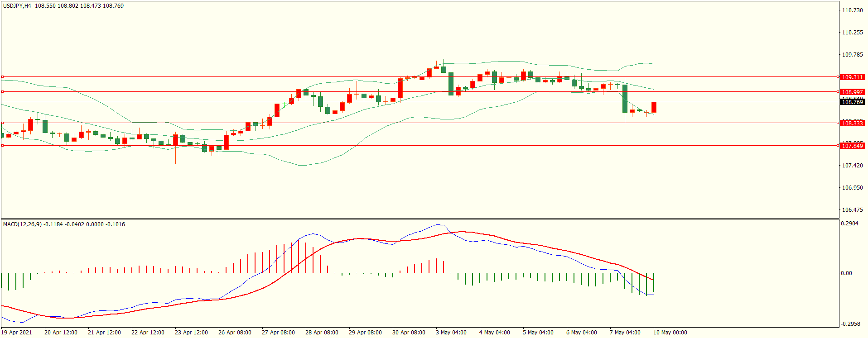Viewport: 868px width, 338px height.
Task: Click the red 108.997 price level label
Action: (852, 92)
